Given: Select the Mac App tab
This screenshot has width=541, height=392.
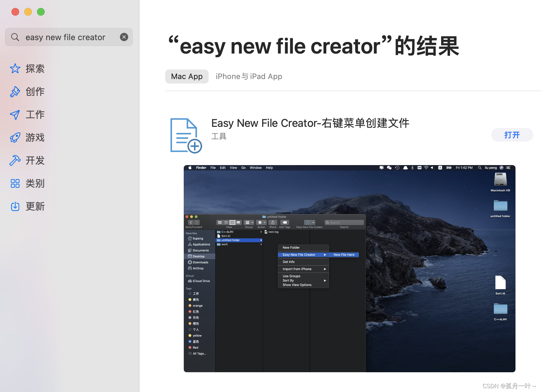Looking at the screenshot, I should (x=187, y=76).
